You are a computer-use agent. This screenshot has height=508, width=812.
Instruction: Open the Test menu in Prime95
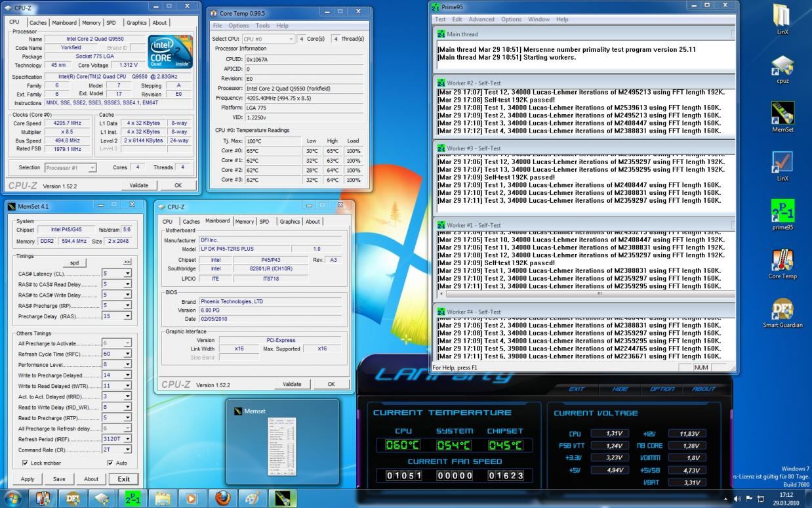coord(440,19)
